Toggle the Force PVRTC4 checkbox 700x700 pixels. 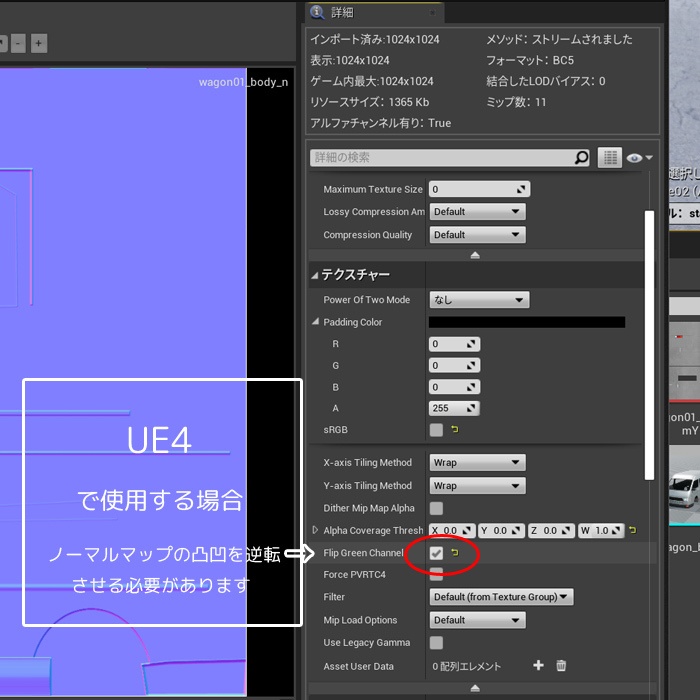click(x=436, y=574)
